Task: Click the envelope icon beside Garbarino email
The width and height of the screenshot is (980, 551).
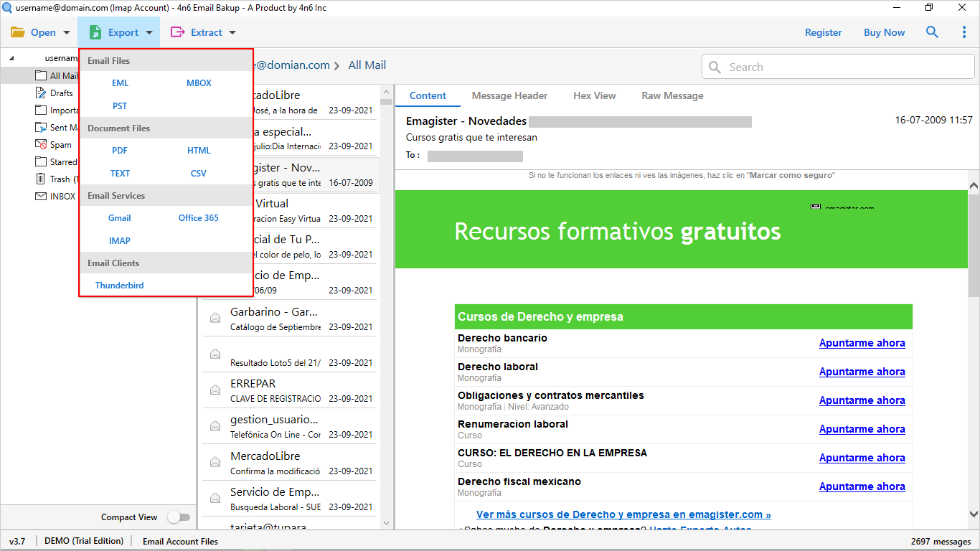Action: (215, 318)
